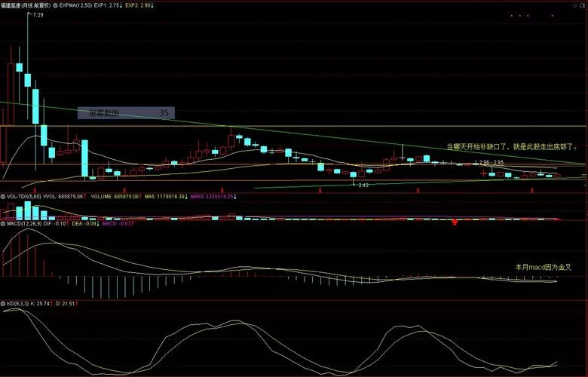Select the MACD(12,26,9) indicator label
The image size is (588, 377).
click(x=24, y=224)
